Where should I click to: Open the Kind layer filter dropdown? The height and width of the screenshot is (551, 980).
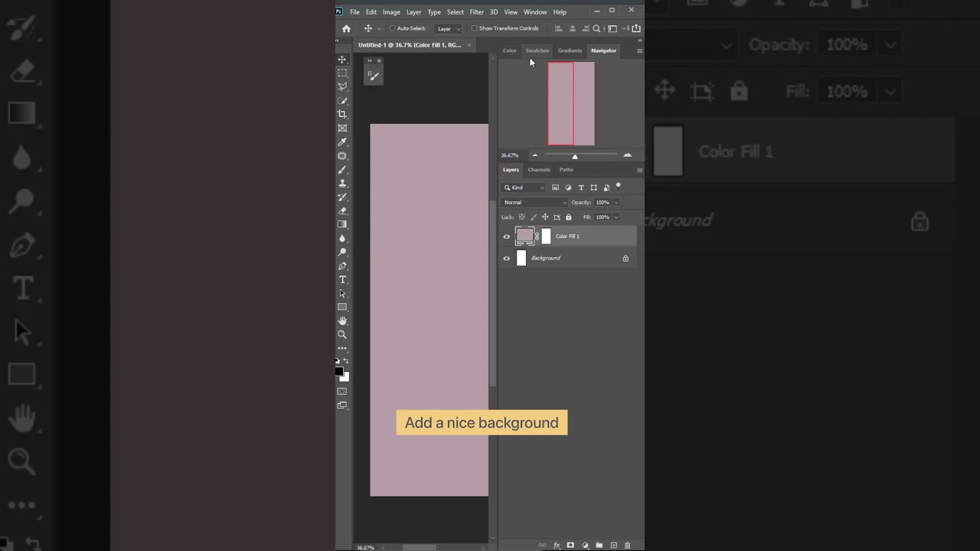pyautogui.click(x=524, y=187)
